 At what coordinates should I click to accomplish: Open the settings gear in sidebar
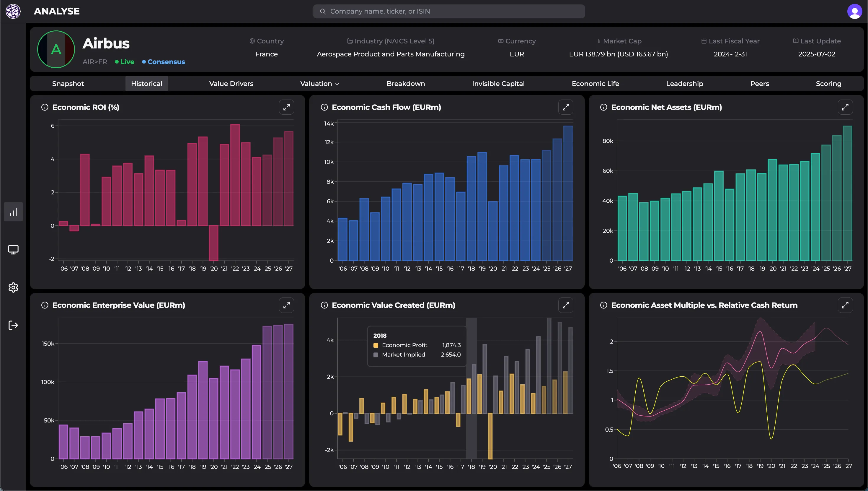(13, 287)
